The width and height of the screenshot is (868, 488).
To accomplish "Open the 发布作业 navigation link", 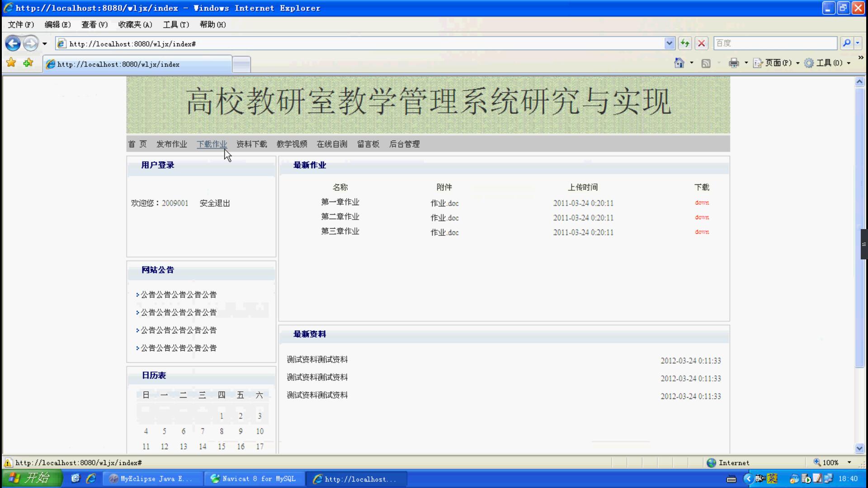I will coord(172,144).
